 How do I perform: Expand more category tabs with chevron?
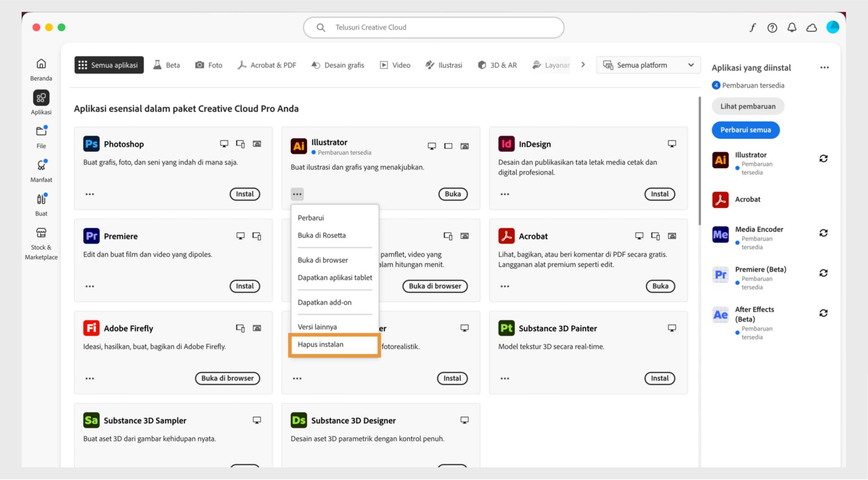583,65
